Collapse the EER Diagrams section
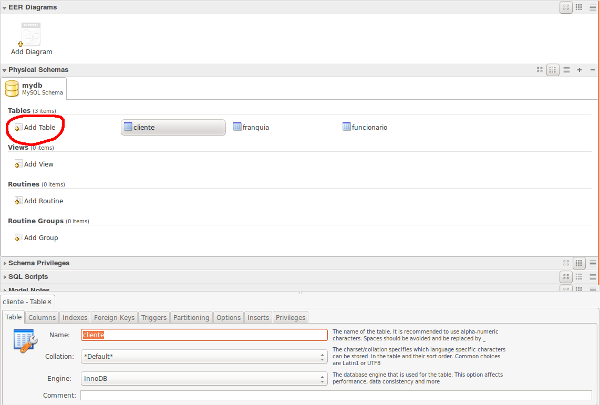The height and width of the screenshot is (405, 600). click(4, 8)
